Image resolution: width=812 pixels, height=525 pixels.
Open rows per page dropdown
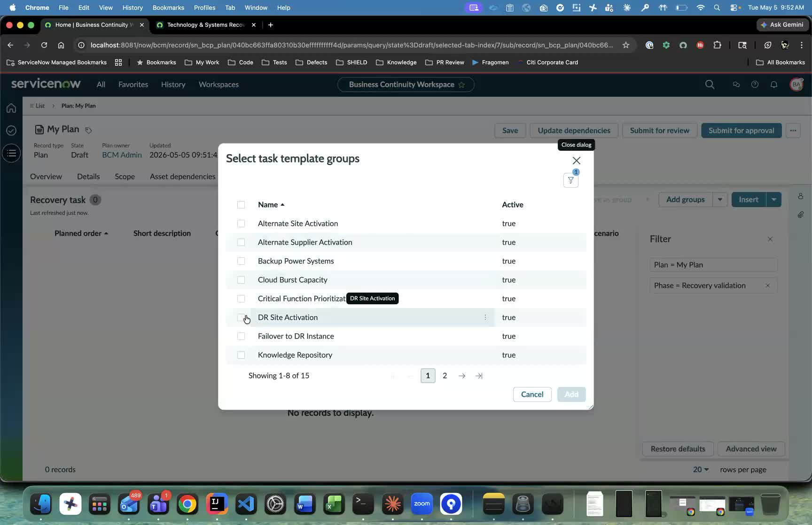(701, 470)
